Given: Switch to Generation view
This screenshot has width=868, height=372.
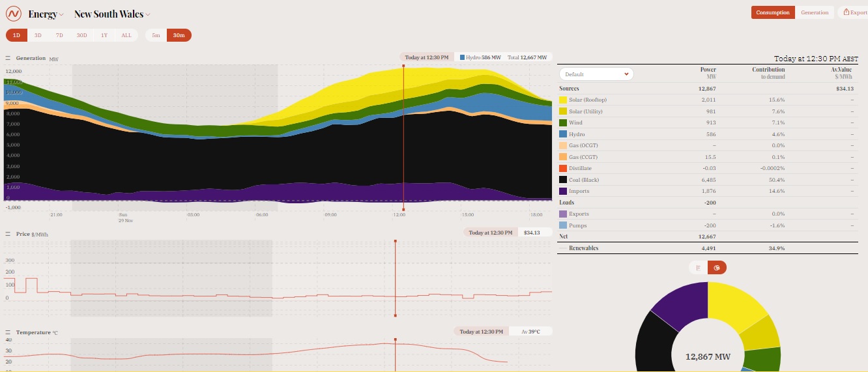Looking at the screenshot, I should (x=815, y=12).
